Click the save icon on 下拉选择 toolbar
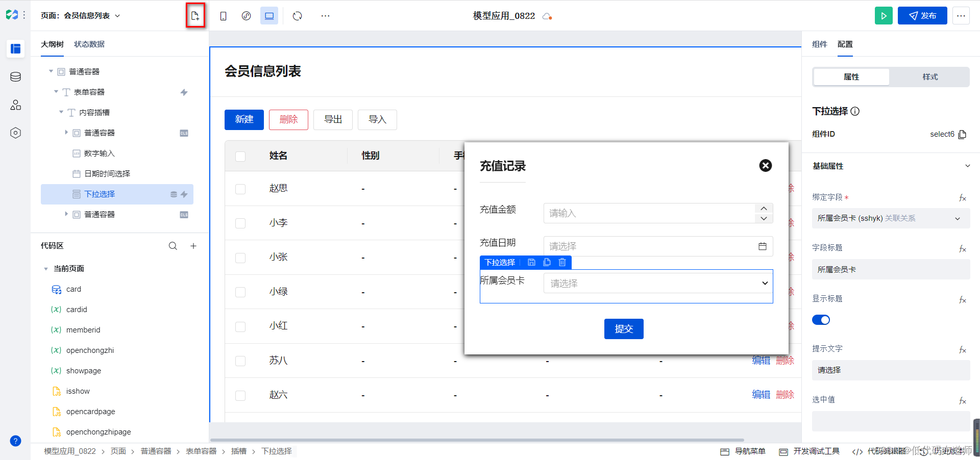The image size is (980, 460). pos(531,262)
